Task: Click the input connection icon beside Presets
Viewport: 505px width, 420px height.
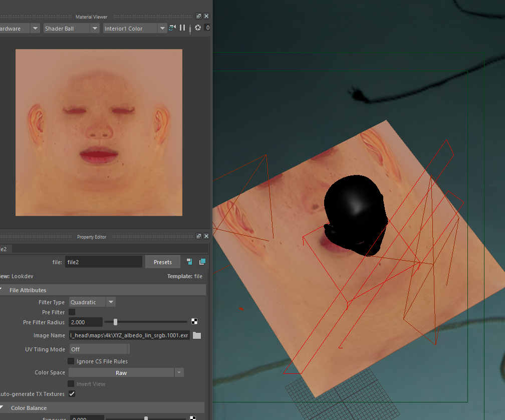Action: coord(189,262)
